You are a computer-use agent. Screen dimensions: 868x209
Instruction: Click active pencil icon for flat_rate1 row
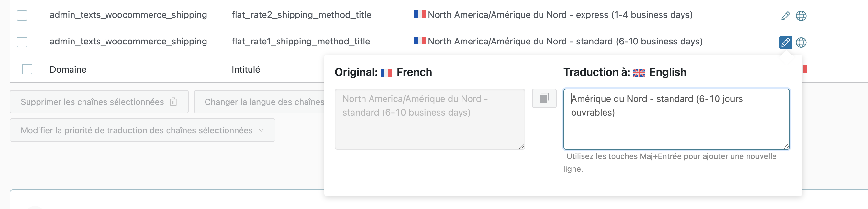pos(785,43)
